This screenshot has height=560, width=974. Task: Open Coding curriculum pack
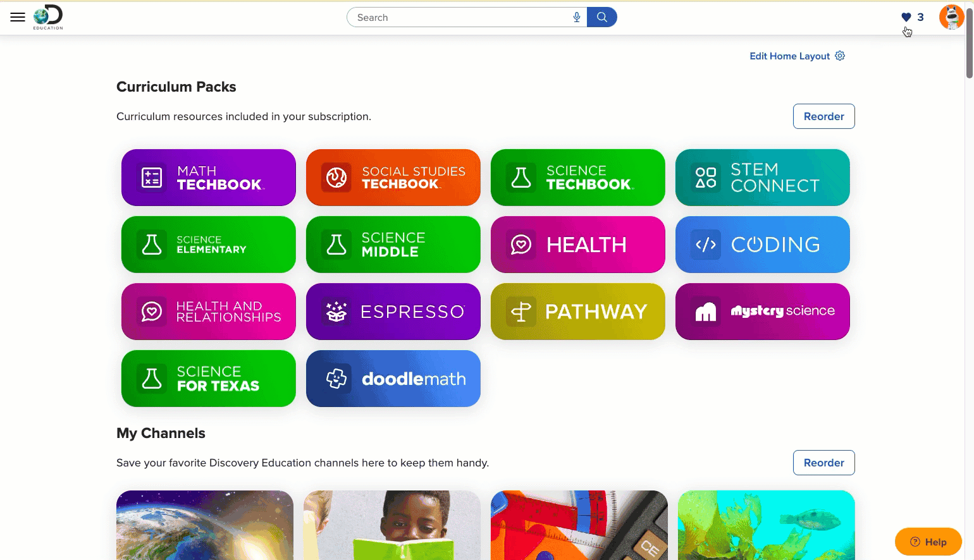[763, 245]
